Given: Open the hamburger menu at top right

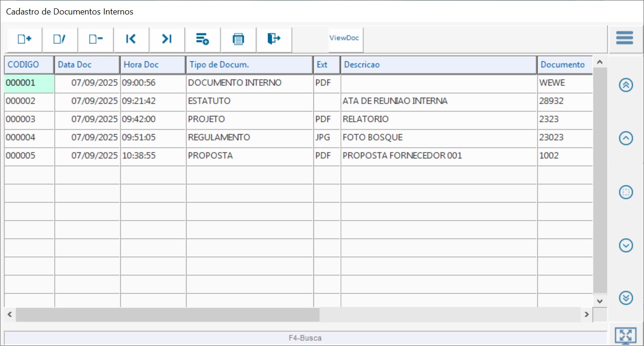Looking at the screenshot, I should tap(624, 38).
